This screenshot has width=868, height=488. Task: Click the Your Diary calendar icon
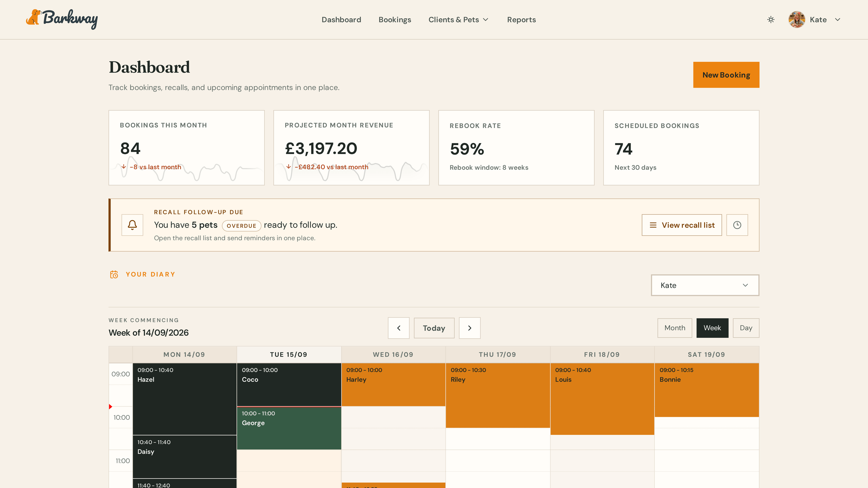(114, 274)
